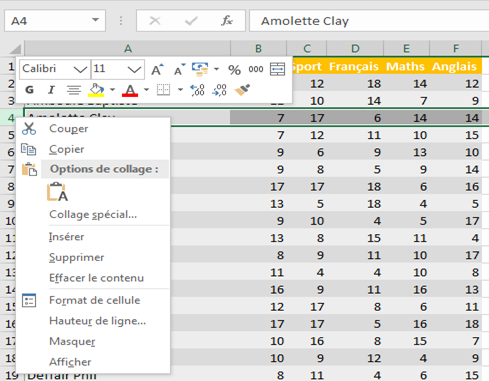Open font color dropdown arrow
Viewport: 489px width, 381px height.
pyautogui.click(x=146, y=90)
